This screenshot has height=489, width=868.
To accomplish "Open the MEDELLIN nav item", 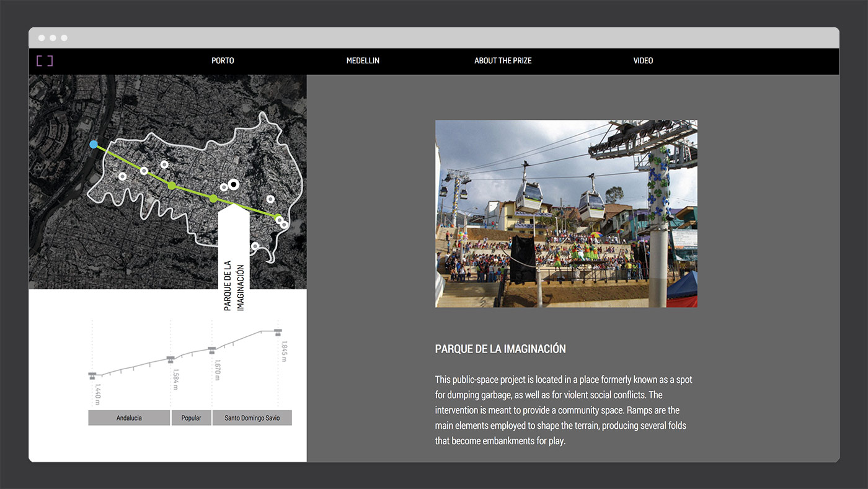I will [x=363, y=61].
